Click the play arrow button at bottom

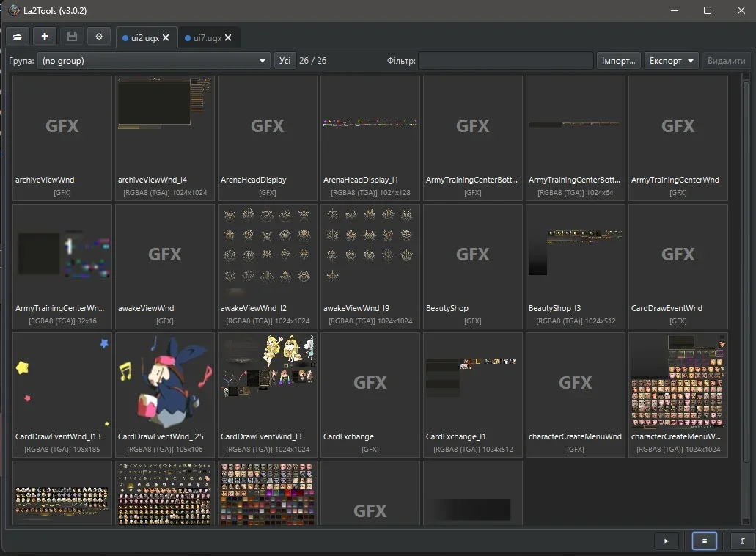667,541
